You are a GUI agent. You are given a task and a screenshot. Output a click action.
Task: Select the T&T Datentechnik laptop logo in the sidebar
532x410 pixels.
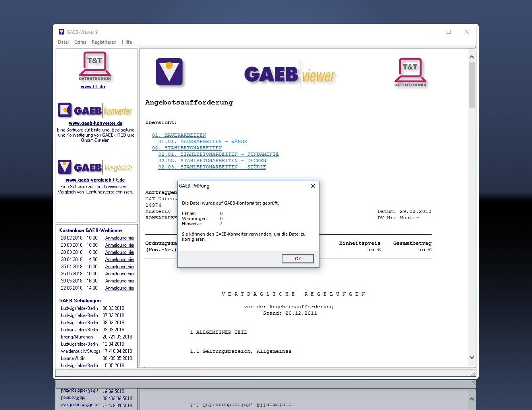95,67
